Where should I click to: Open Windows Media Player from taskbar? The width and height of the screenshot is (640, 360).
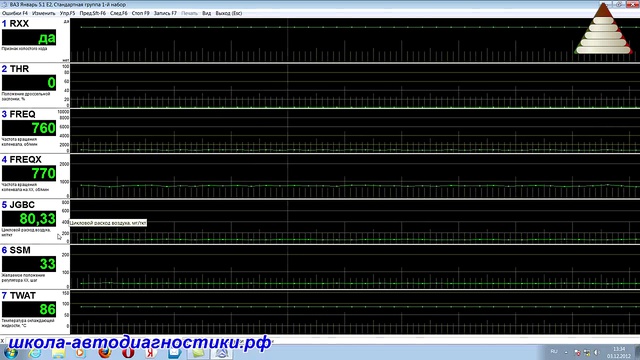(x=80, y=353)
